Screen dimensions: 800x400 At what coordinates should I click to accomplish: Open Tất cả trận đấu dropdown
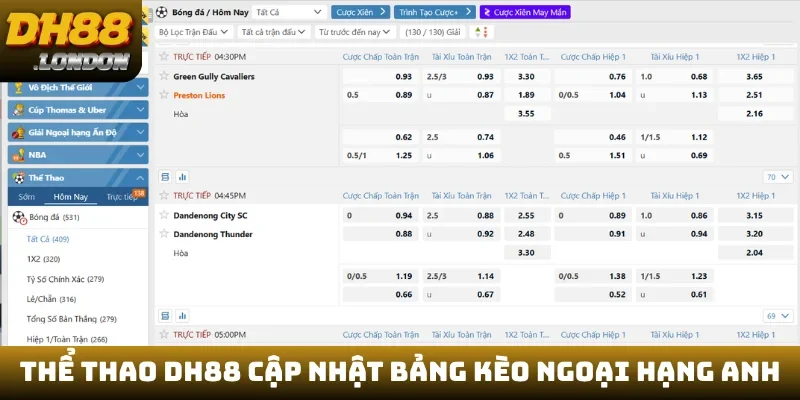(273, 32)
